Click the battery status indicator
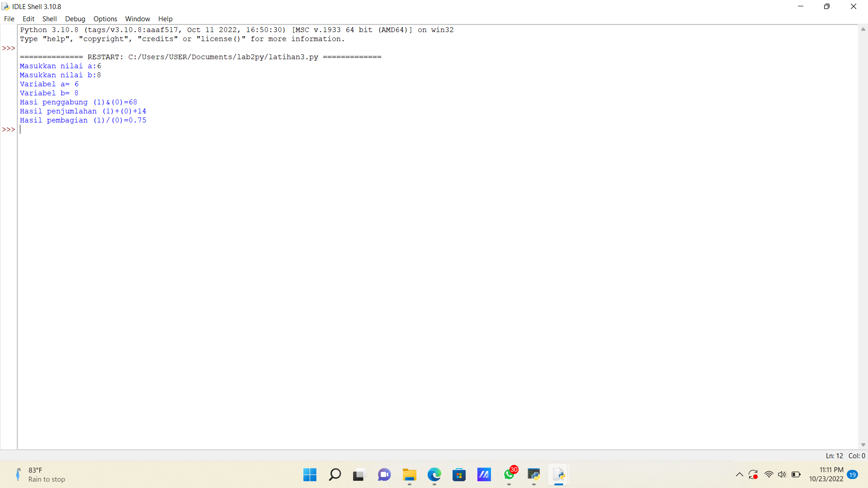Screen dimensions: 868x488 (797, 474)
